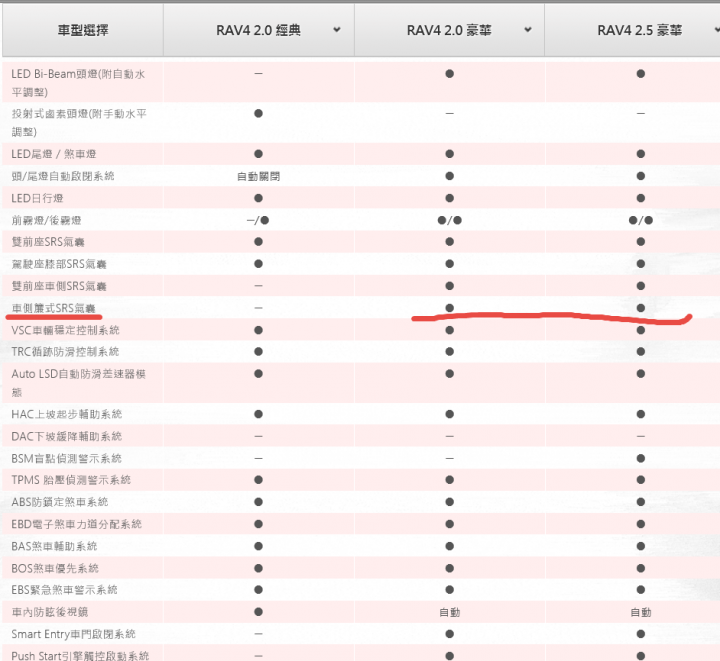Click the TPMS 胎壓偵測警示系統 row label
Viewport: 720px width, 661px height.
click(x=71, y=480)
